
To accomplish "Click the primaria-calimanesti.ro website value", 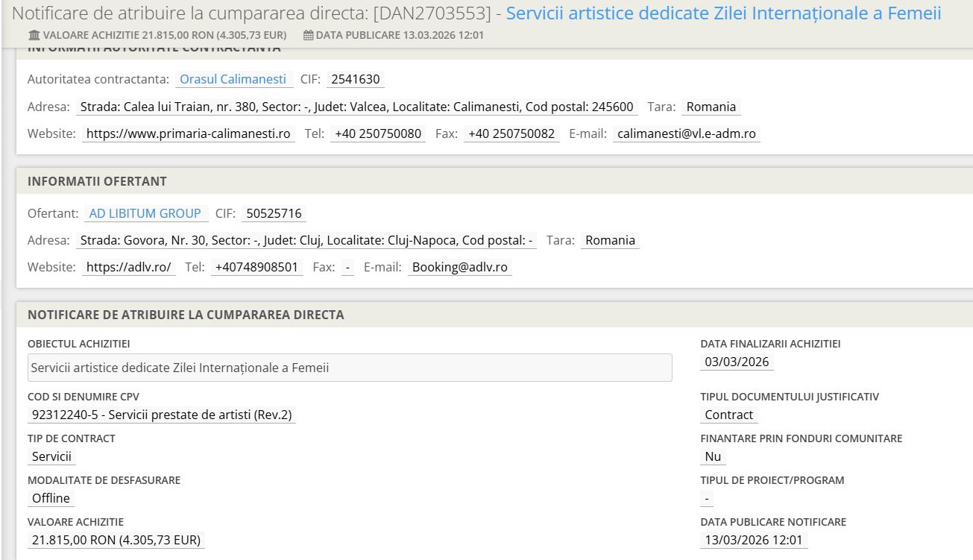I will point(188,134).
